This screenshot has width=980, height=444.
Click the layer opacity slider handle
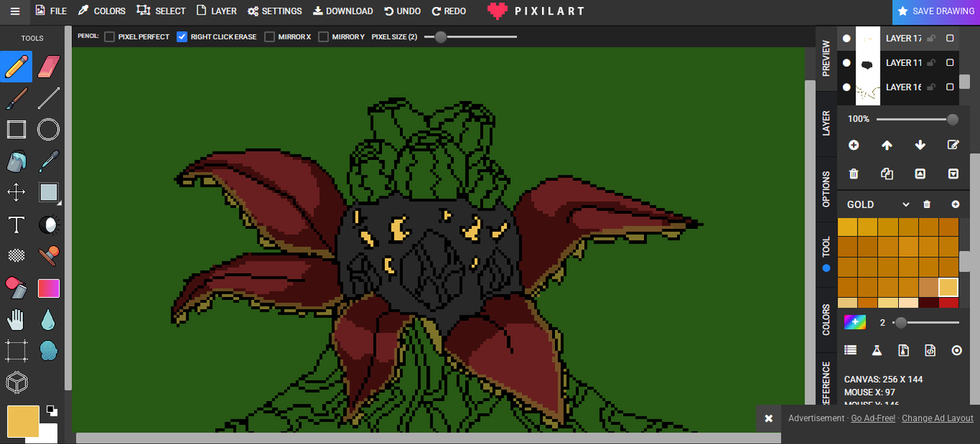click(x=952, y=119)
